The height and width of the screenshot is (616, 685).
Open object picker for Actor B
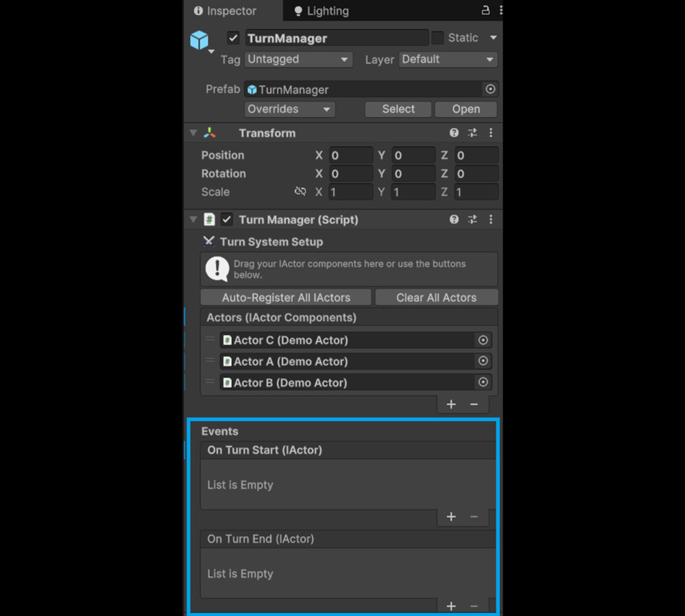point(482,382)
